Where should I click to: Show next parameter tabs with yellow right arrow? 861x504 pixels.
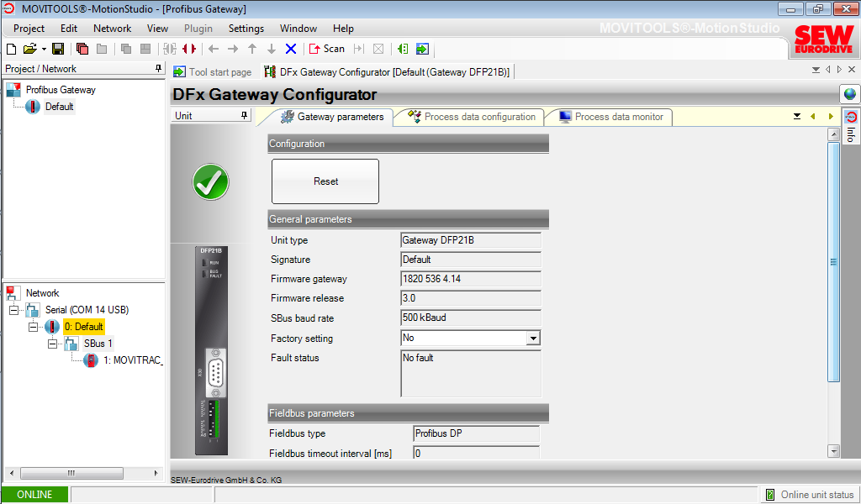831,116
